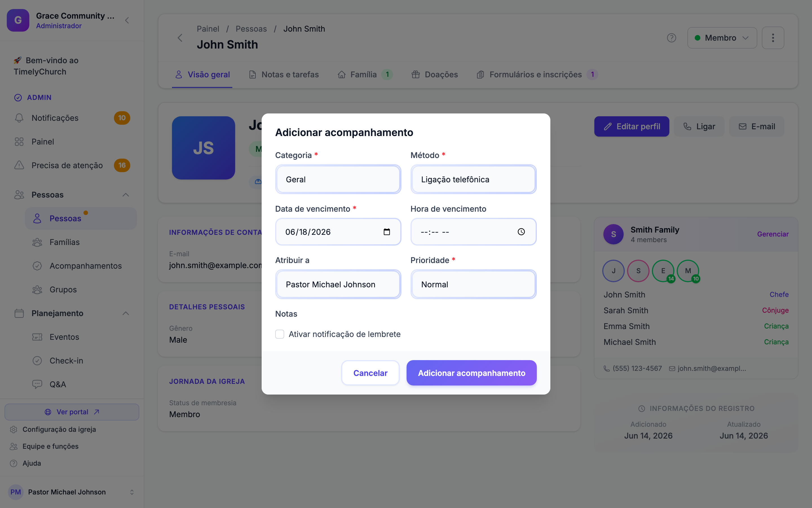Collapse the Planejamento sidebar section
The width and height of the screenshot is (812, 508).
[126, 314]
